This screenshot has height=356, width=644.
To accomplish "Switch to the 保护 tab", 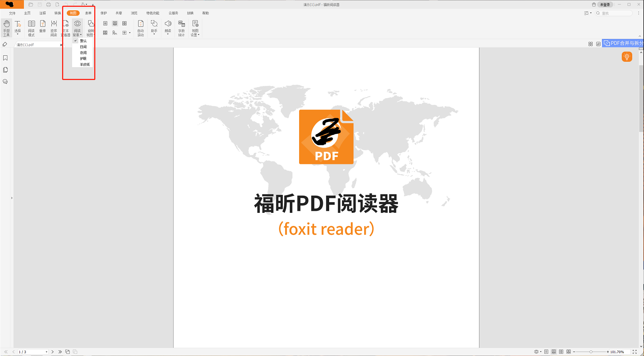I will pyautogui.click(x=104, y=13).
